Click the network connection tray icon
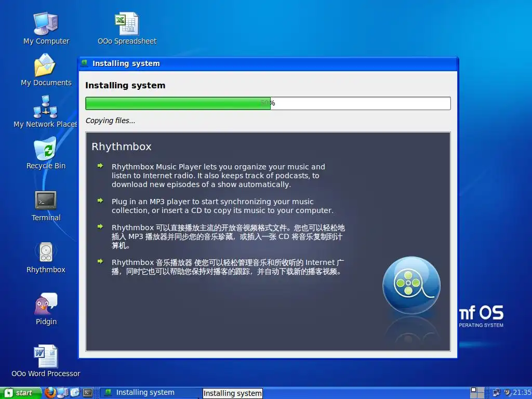The image size is (532, 399). click(496, 393)
